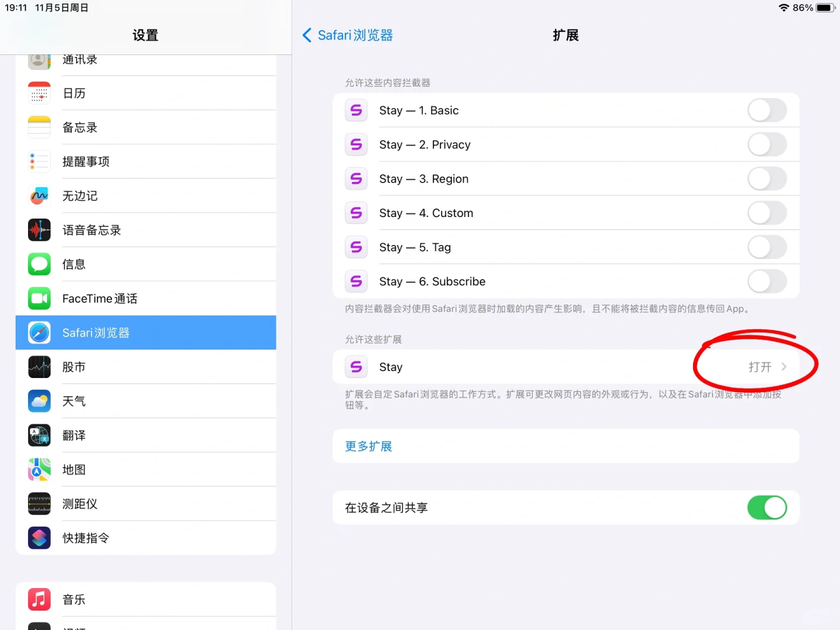This screenshot has width=840, height=630.
Task: Click the Stay extension icon
Action: (356, 367)
